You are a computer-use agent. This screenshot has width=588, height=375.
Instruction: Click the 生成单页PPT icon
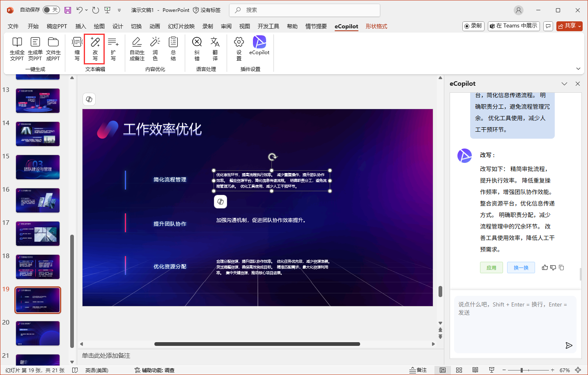(x=35, y=49)
